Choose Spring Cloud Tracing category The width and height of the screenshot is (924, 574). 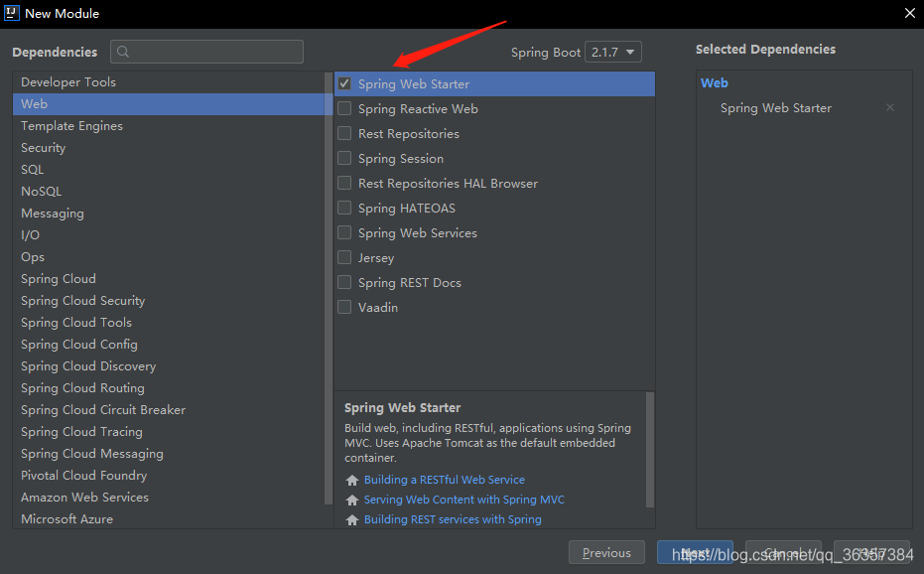click(x=169, y=431)
